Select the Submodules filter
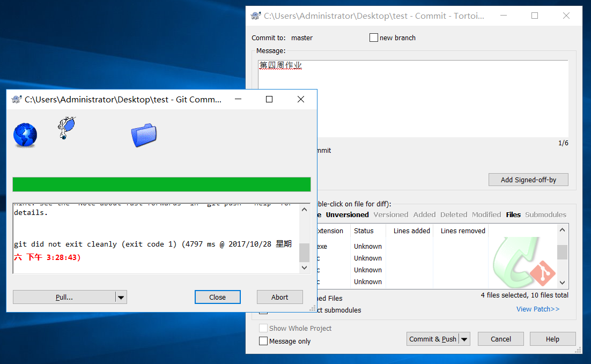The height and width of the screenshot is (364, 591). coord(546,215)
